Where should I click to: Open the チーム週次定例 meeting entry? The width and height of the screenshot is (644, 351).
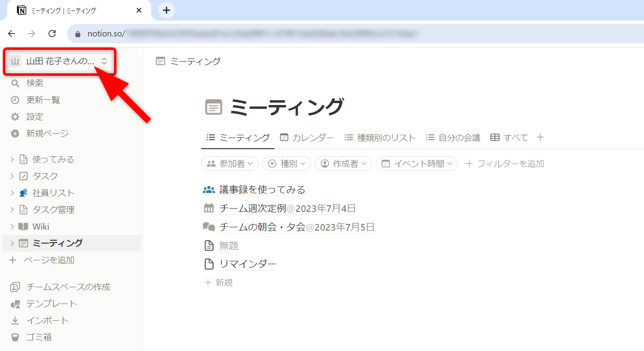click(253, 209)
